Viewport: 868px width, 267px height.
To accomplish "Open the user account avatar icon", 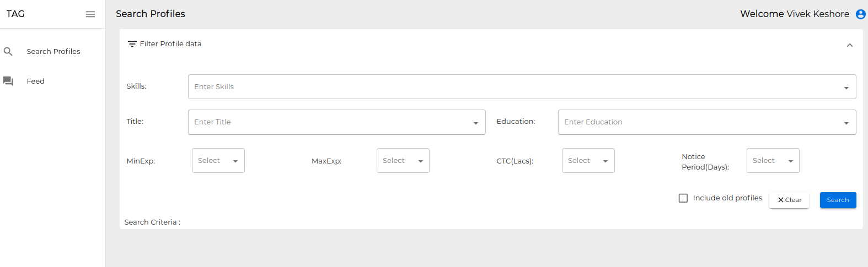I will pyautogui.click(x=860, y=14).
